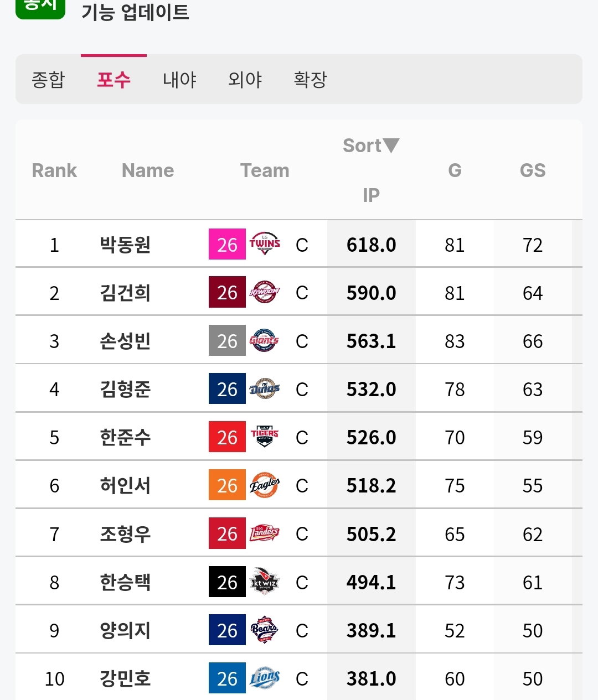The height and width of the screenshot is (700, 598).
Task: Open player 양의지's profile link
Action: pyautogui.click(x=125, y=630)
